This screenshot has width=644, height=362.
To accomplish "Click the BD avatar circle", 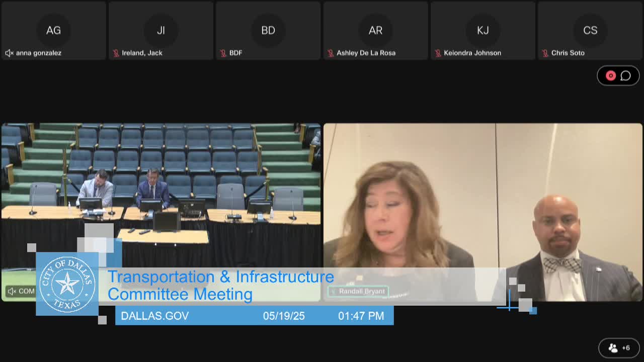I will (x=268, y=30).
